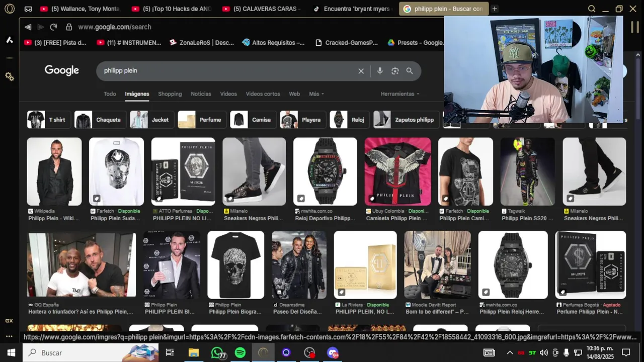The height and width of the screenshot is (362, 644).
Task: Open WhatsApp from the taskbar
Action: pos(217,353)
